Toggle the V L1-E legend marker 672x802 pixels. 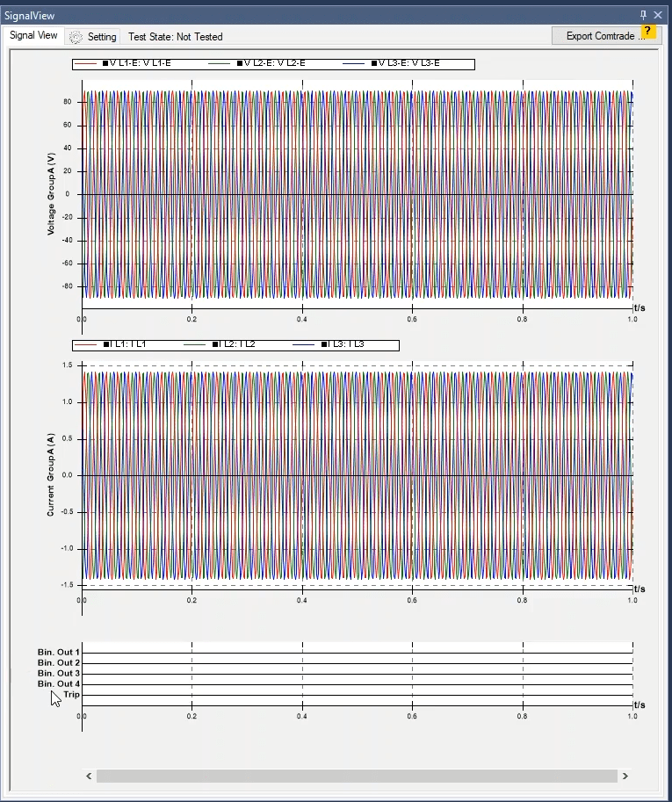(x=105, y=63)
